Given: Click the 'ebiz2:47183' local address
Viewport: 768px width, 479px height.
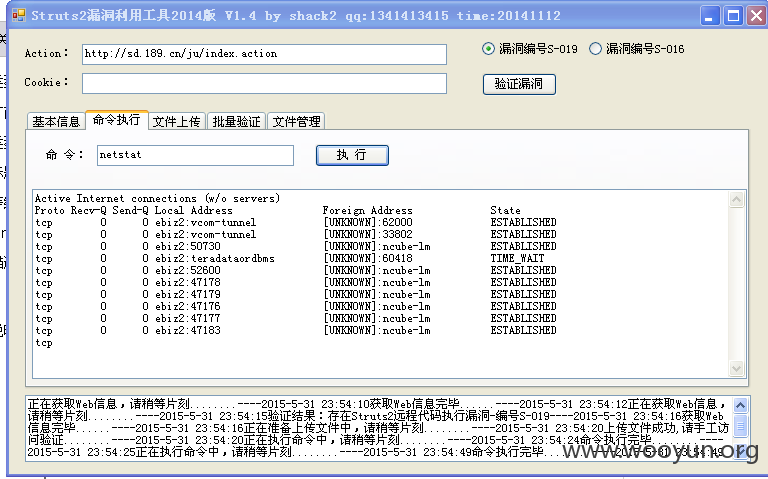Looking at the screenshot, I should [188, 331].
